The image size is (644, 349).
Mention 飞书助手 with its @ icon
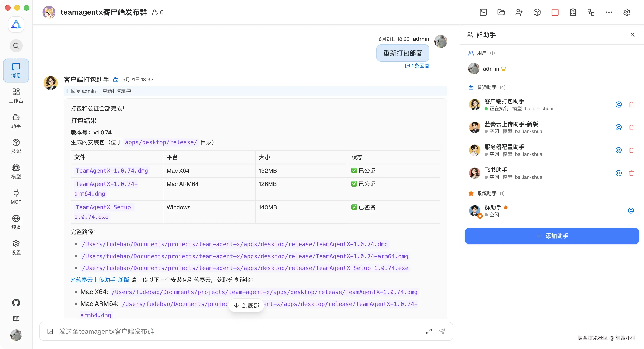coord(619,173)
